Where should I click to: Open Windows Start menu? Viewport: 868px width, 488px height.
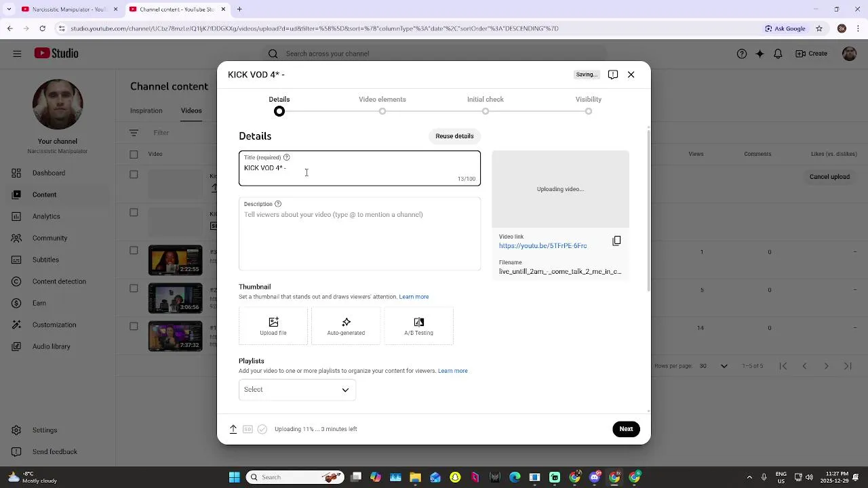(234, 477)
